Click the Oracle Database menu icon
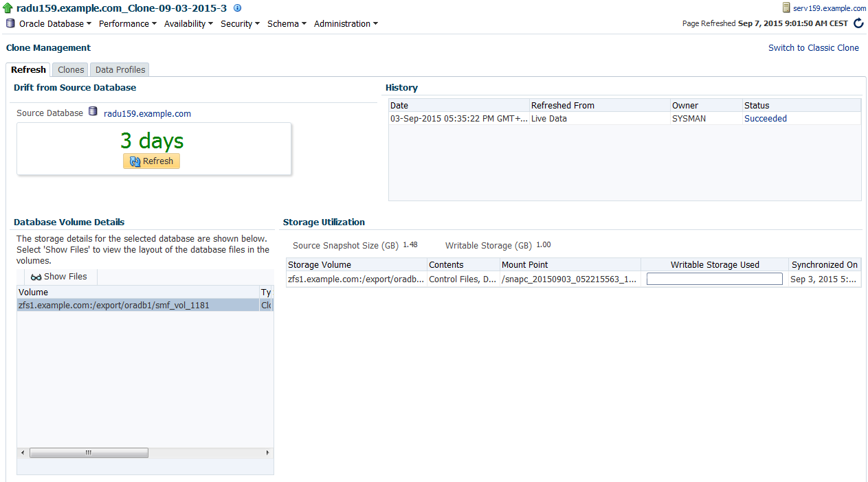Image resolution: width=868 pixels, height=482 pixels. [10, 23]
